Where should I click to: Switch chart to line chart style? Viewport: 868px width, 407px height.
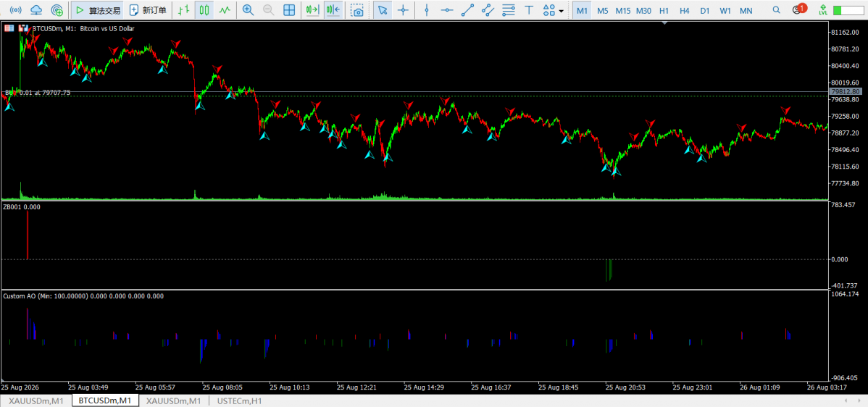224,10
